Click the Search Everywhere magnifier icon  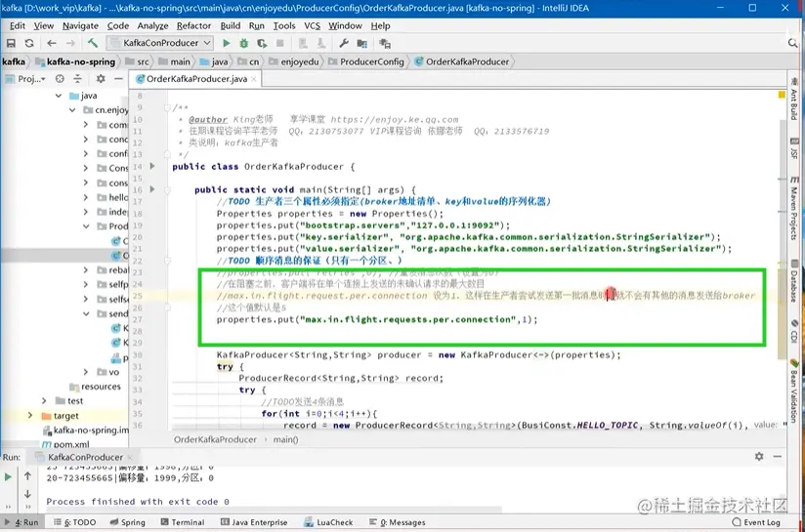[792, 44]
